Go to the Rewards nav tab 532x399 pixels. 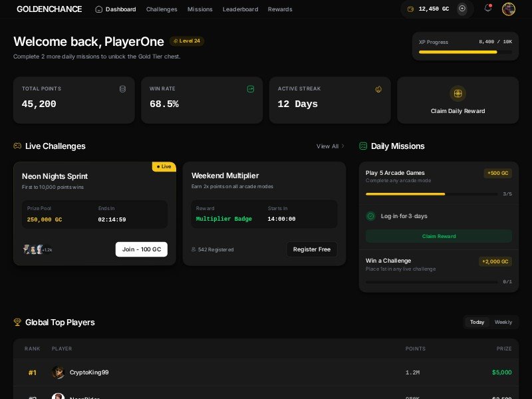(280, 9)
